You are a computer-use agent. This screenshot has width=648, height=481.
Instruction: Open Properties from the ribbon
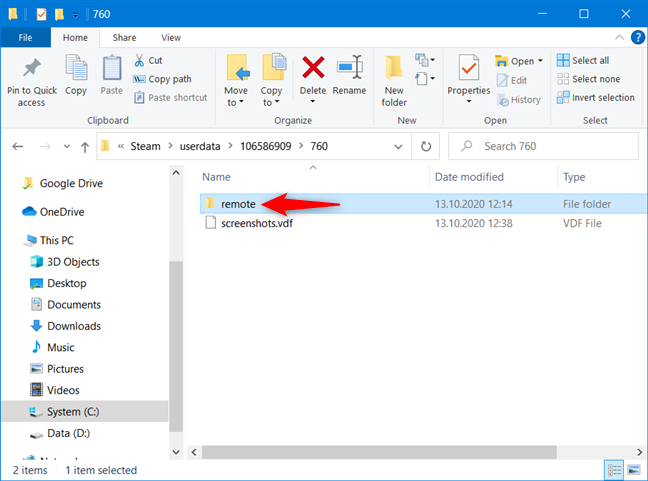point(468,72)
